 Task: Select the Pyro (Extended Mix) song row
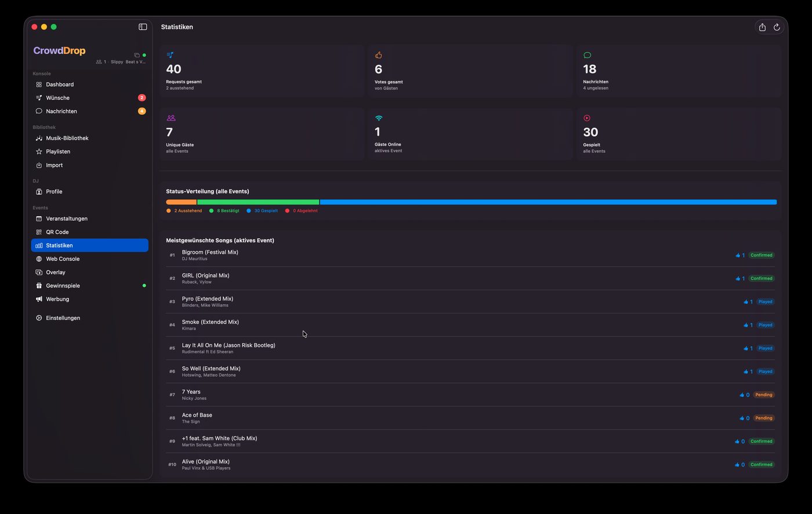click(406, 302)
